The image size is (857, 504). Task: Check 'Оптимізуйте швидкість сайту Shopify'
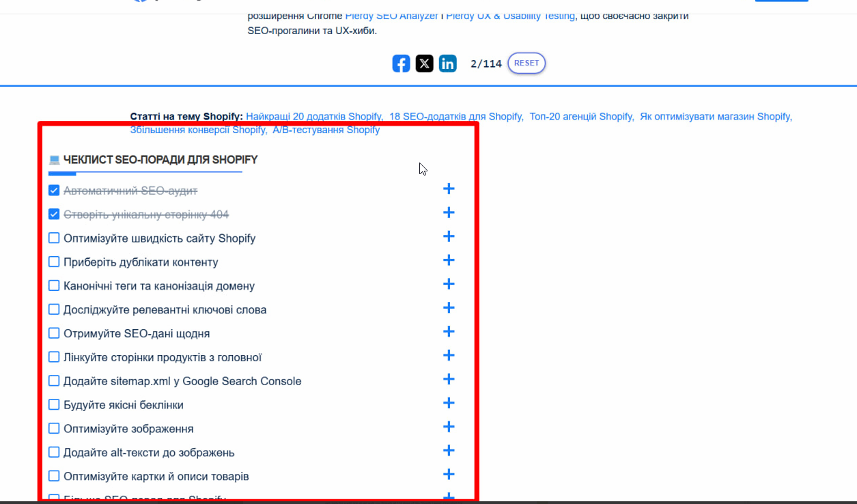[x=54, y=238]
